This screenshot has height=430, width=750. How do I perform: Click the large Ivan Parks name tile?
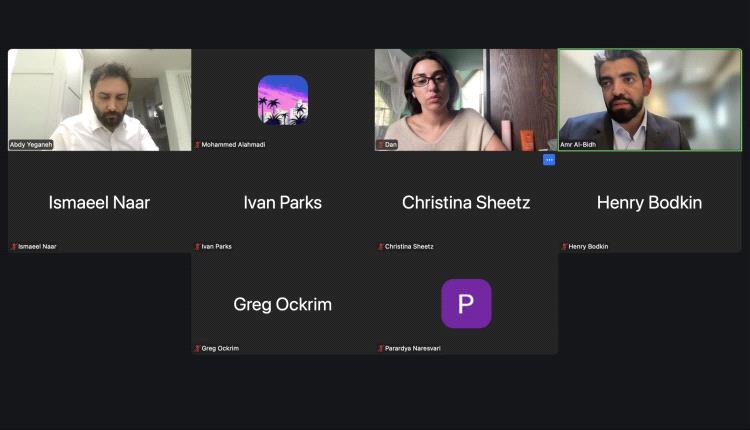(283, 202)
